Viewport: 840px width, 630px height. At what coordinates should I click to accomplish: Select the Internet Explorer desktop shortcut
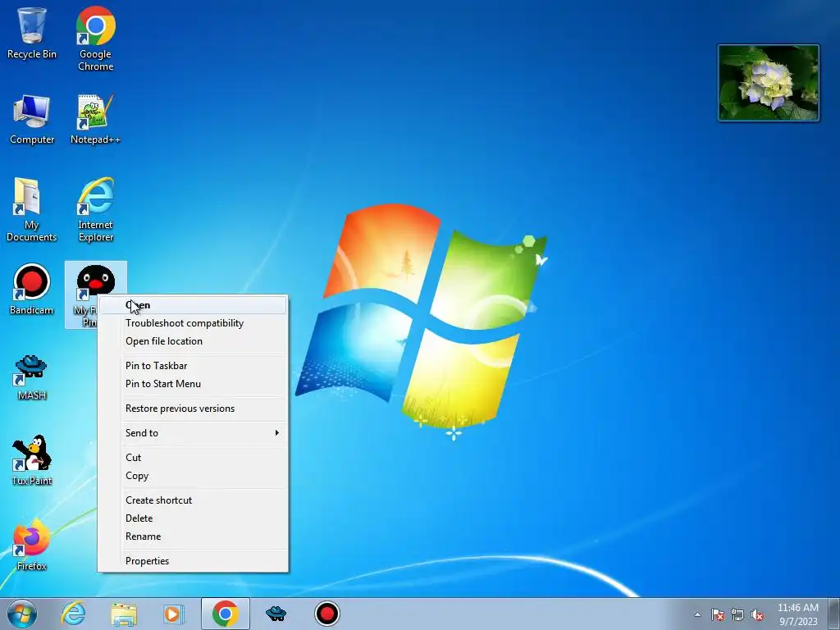point(95,210)
